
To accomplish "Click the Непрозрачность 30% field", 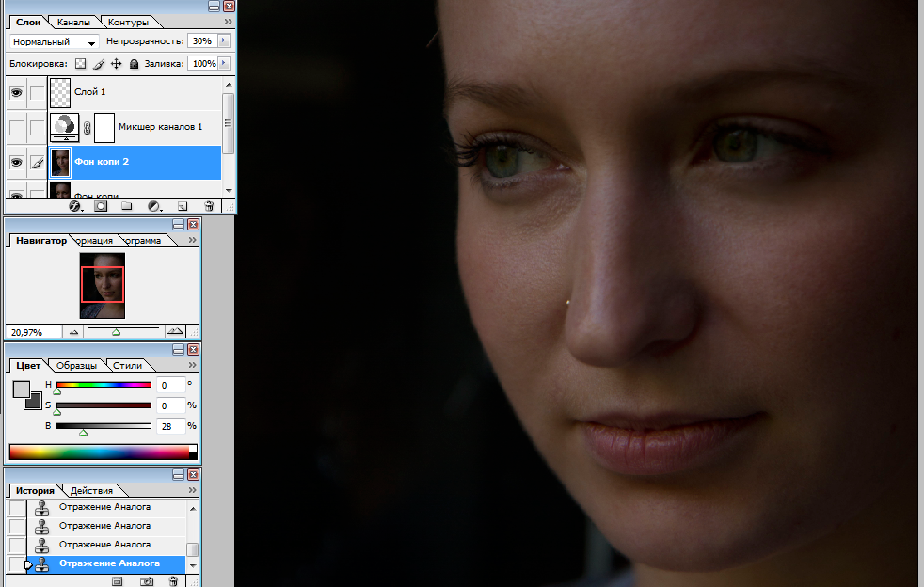I will tap(202, 40).
